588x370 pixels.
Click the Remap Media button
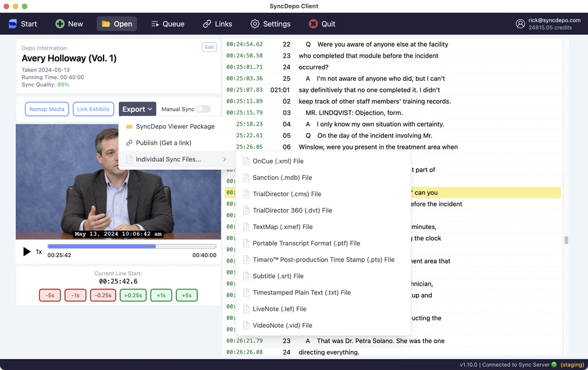click(x=47, y=109)
